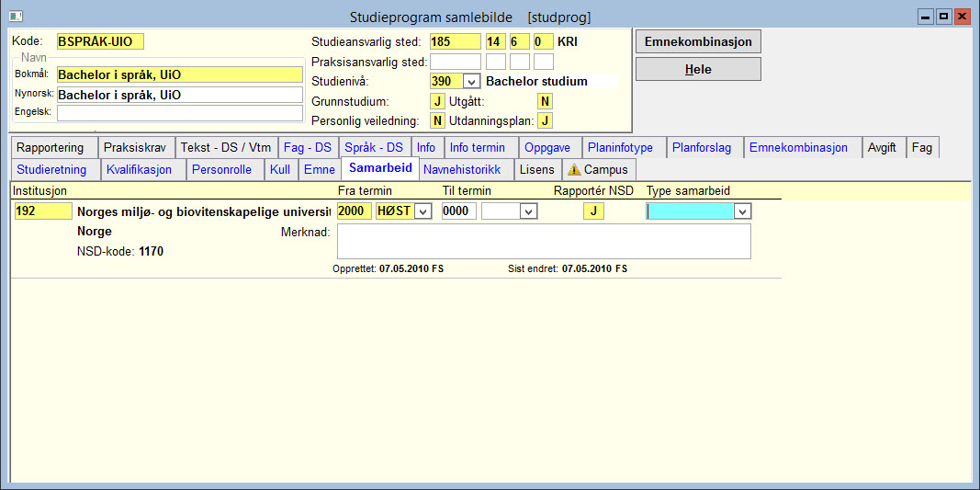The image size is (980, 490).
Task: Click the Fra termin year field 2000
Action: point(354,211)
